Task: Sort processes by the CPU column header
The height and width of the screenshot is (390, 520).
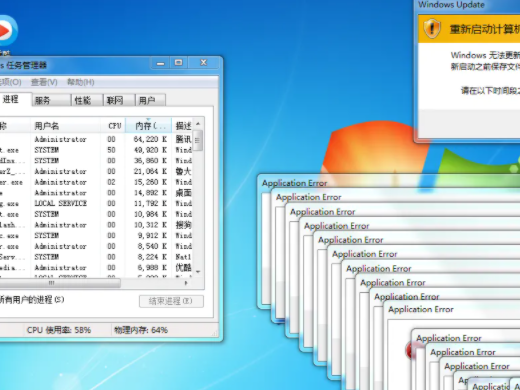Action: click(x=113, y=126)
